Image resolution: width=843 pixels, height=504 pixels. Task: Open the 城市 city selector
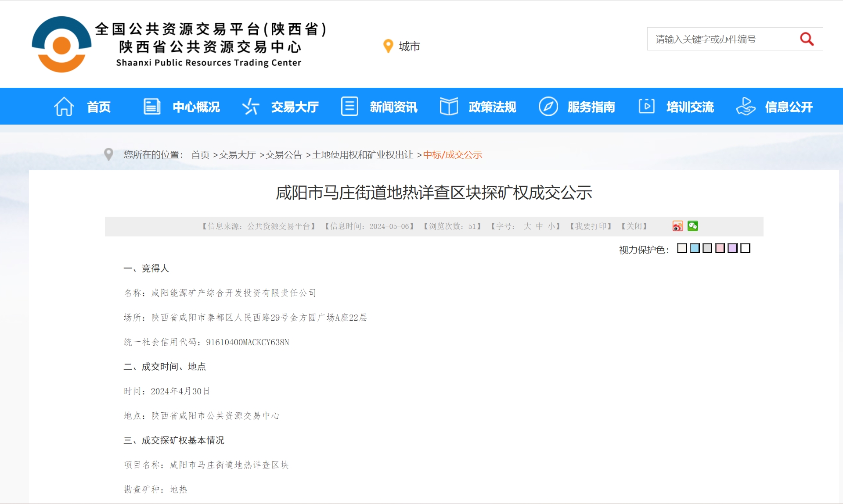(x=409, y=46)
